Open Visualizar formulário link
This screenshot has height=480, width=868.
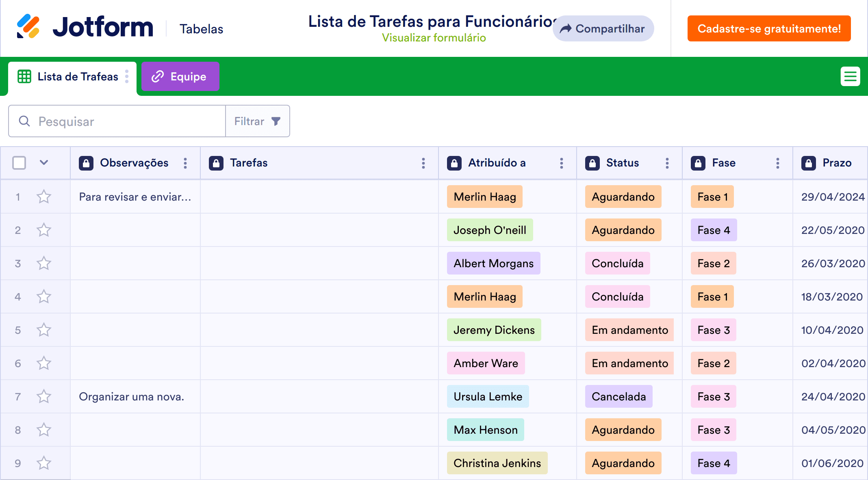click(434, 37)
